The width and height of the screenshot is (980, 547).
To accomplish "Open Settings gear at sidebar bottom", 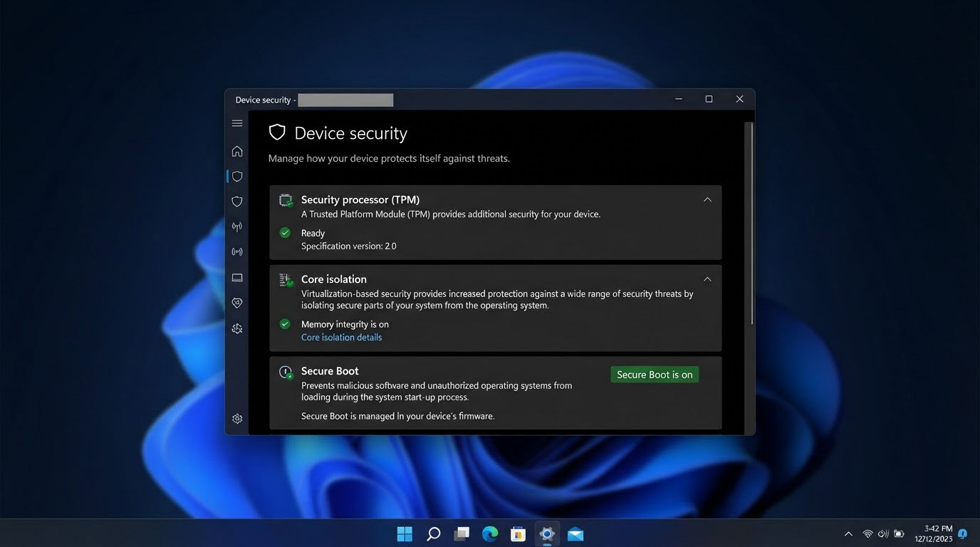I will pyautogui.click(x=237, y=419).
